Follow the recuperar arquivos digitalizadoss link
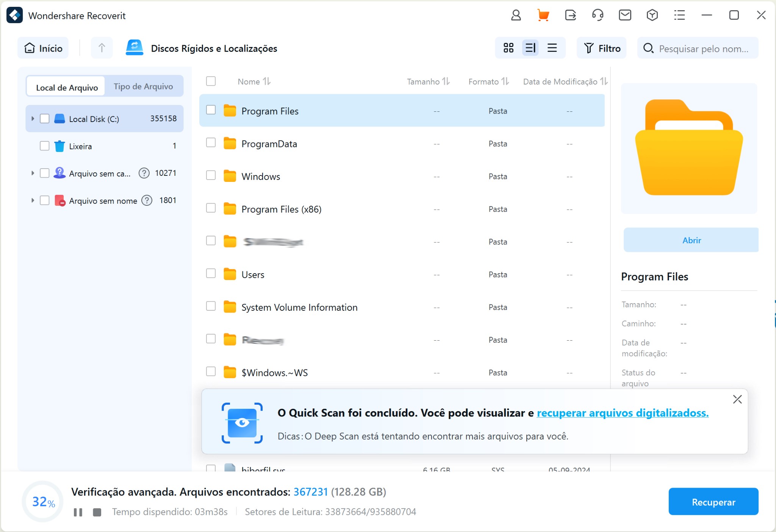The width and height of the screenshot is (776, 532). 623,413
